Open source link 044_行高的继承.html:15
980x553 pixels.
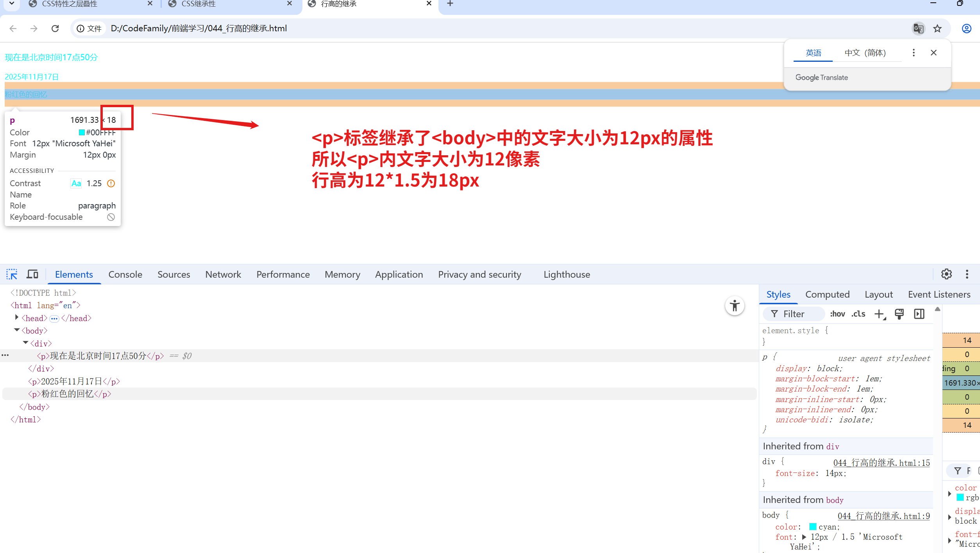[x=881, y=463]
